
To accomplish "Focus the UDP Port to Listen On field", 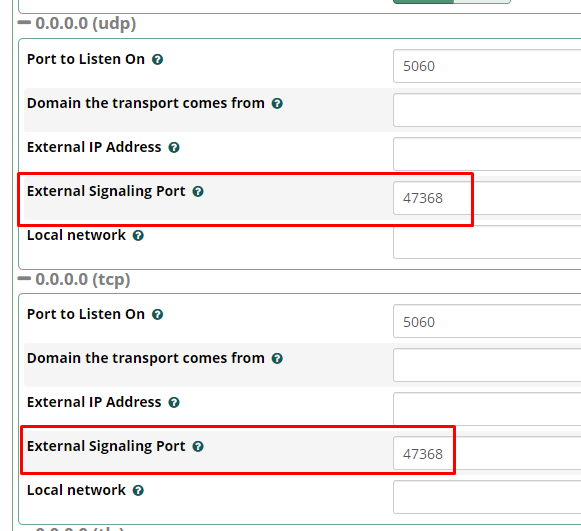I will point(487,66).
